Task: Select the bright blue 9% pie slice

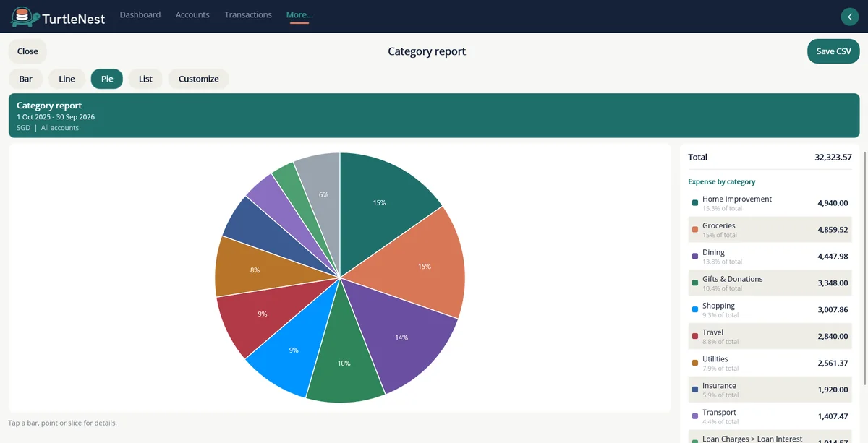Action: [x=294, y=350]
